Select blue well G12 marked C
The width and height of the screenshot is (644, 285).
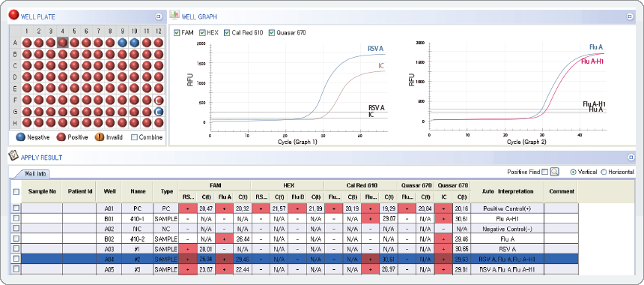click(159, 112)
